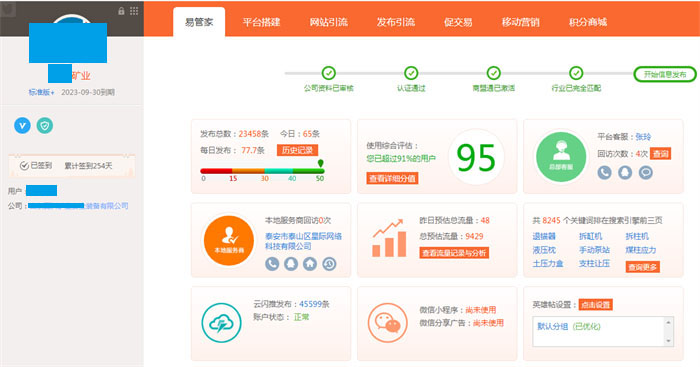The image size is (700, 367).
Task: Click the lock icon in top bar
Action: click(121, 11)
